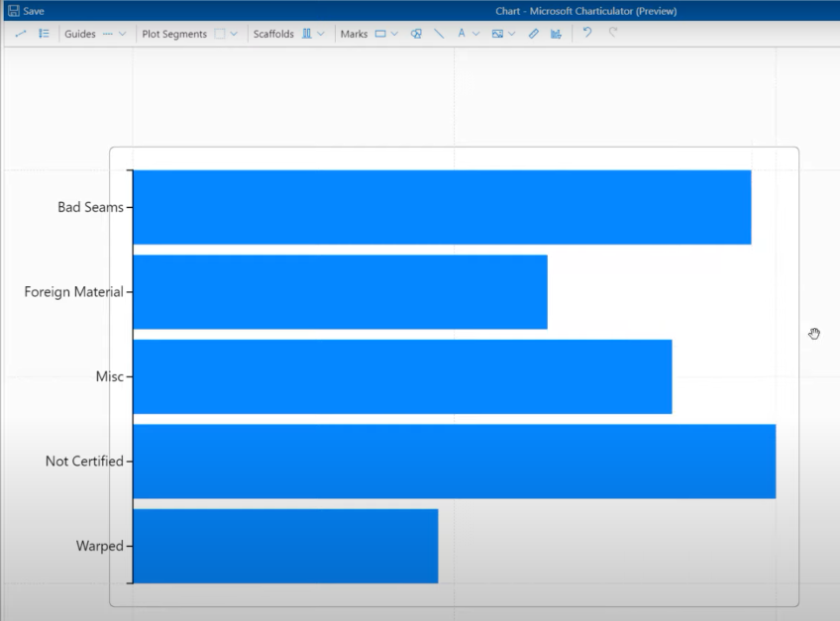Image resolution: width=840 pixels, height=621 pixels.
Task: Click the undo arrow icon
Action: tap(587, 33)
